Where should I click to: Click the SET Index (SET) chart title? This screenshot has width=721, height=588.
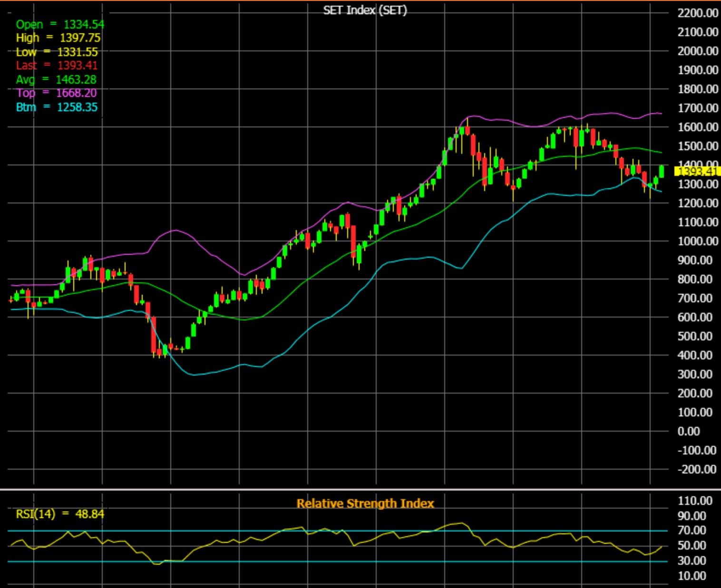point(365,10)
